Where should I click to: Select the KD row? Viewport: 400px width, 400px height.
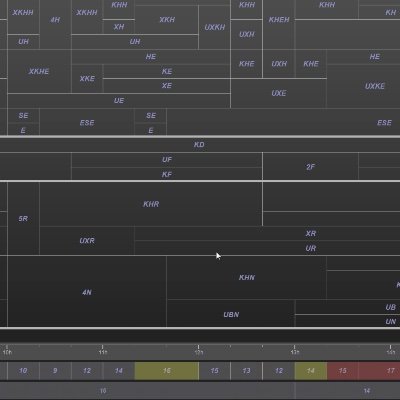(x=200, y=145)
